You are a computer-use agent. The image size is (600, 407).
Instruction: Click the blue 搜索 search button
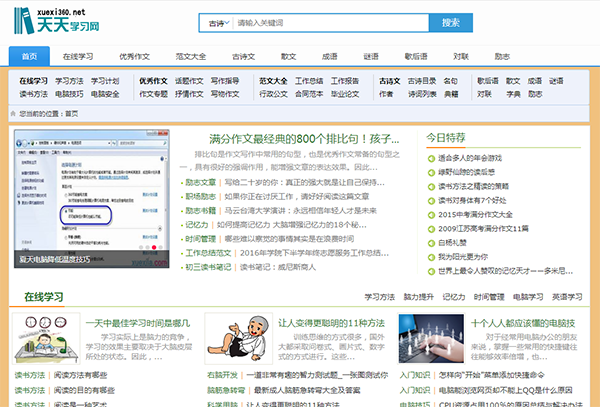coord(451,23)
